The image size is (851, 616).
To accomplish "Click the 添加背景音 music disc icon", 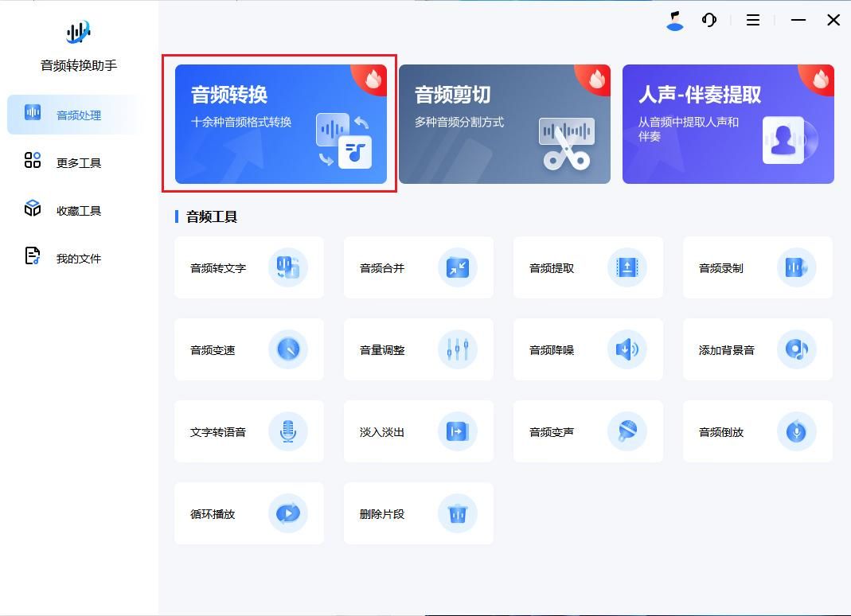I will pyautogui.click(x=796, y=349).
